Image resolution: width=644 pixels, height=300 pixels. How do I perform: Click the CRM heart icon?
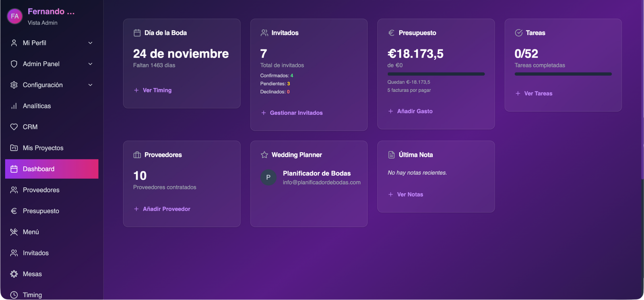(x=14, y=127)
